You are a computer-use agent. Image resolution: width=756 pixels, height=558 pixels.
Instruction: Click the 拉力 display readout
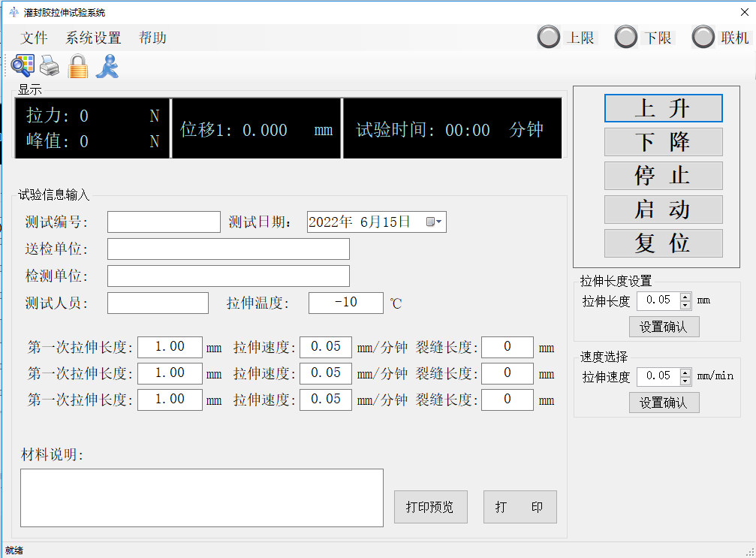pos(92,116)
